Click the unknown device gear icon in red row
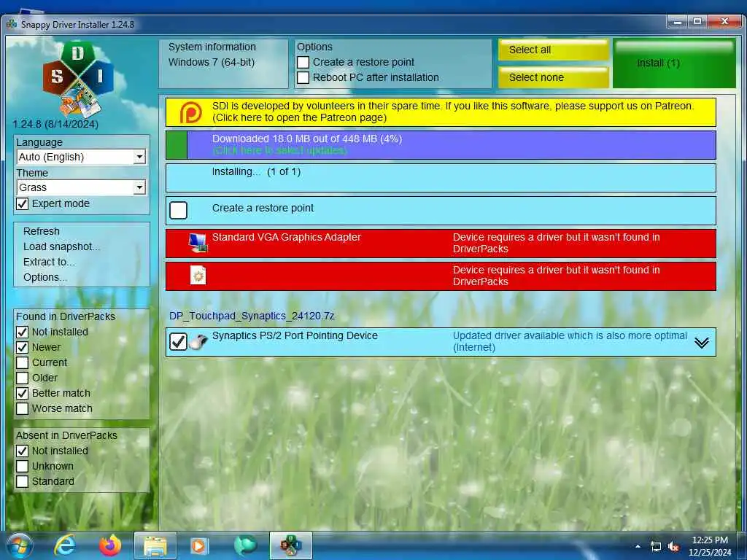The image size is (747, 560). tap(198, 275)
